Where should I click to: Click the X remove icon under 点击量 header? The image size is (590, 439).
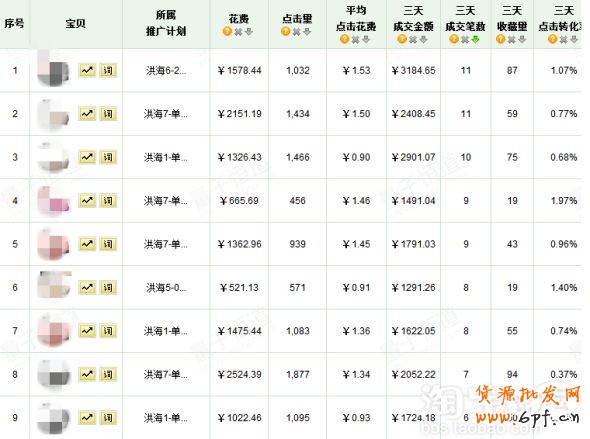pyautogui.click(x=297, y=32)
